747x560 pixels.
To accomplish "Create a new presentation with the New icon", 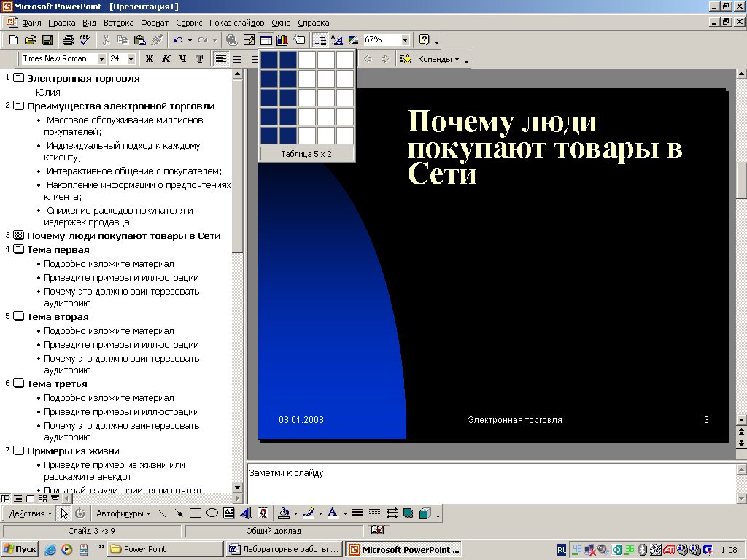I will (13, 40).
